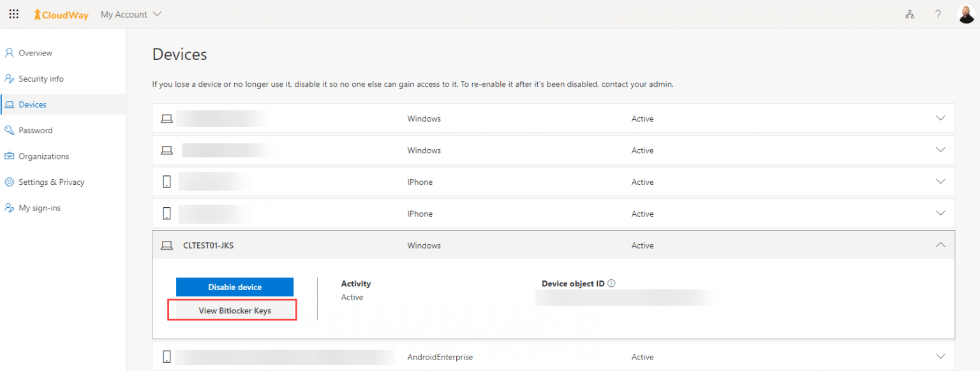Click the info icon next to Device object ID
Image resolution: width=980 pixels, height=371 pixels.
coord(612,282)
